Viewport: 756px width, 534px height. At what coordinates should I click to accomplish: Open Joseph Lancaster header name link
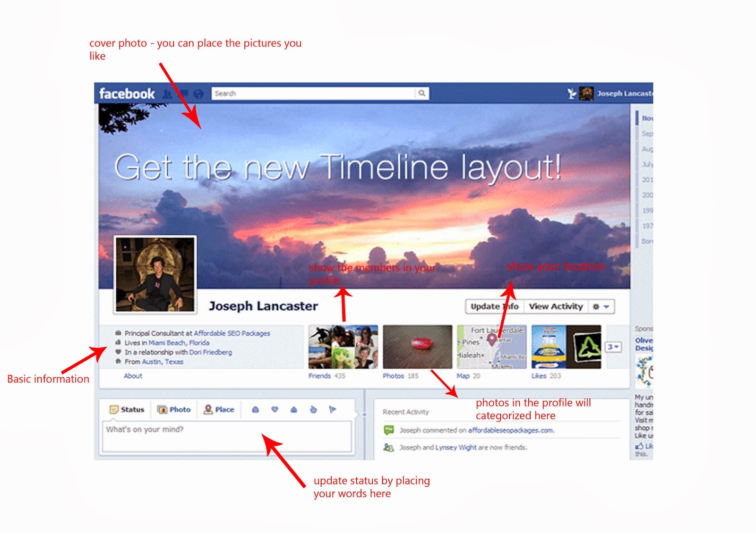(x=625, y=93)
